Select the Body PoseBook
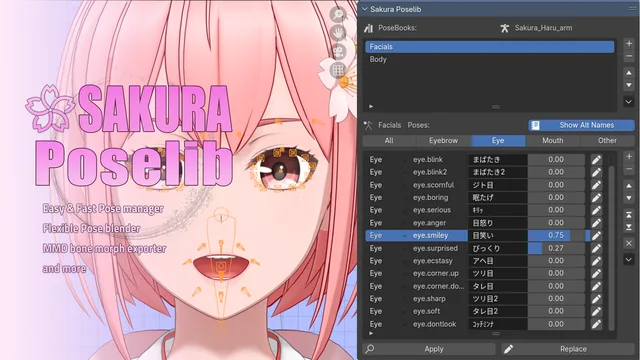640x360 pixels. tap(490, 59)
